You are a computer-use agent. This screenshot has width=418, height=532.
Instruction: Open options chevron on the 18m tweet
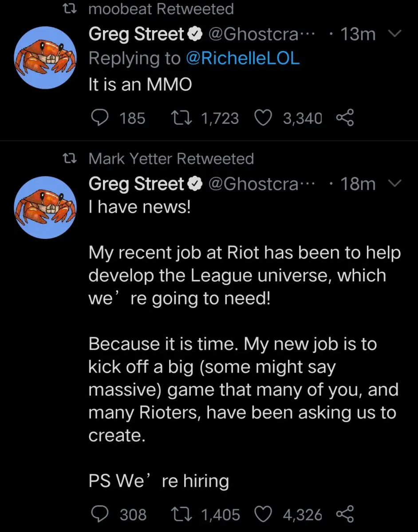click(395, 183)
